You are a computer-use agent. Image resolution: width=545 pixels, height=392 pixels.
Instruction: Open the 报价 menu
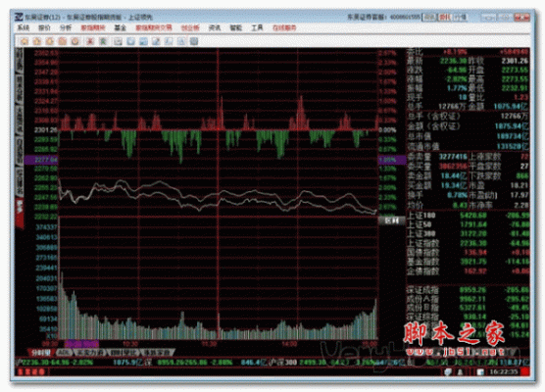coord(44,27)
